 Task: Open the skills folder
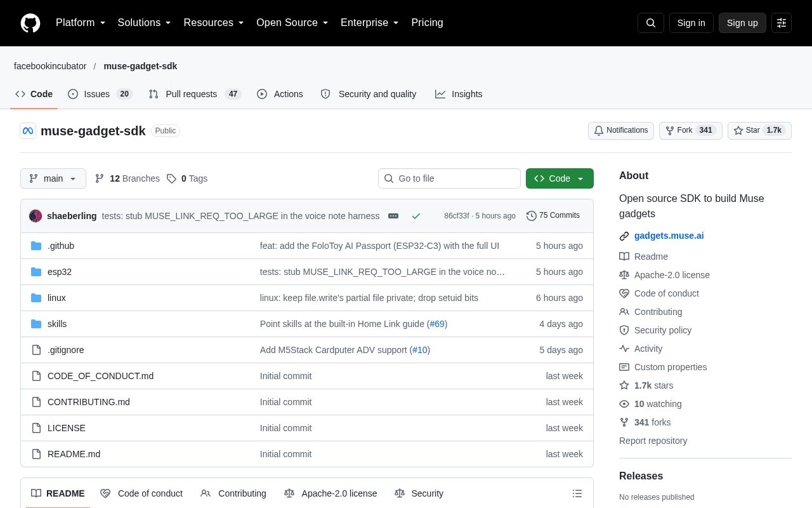[x=57, y=324]
